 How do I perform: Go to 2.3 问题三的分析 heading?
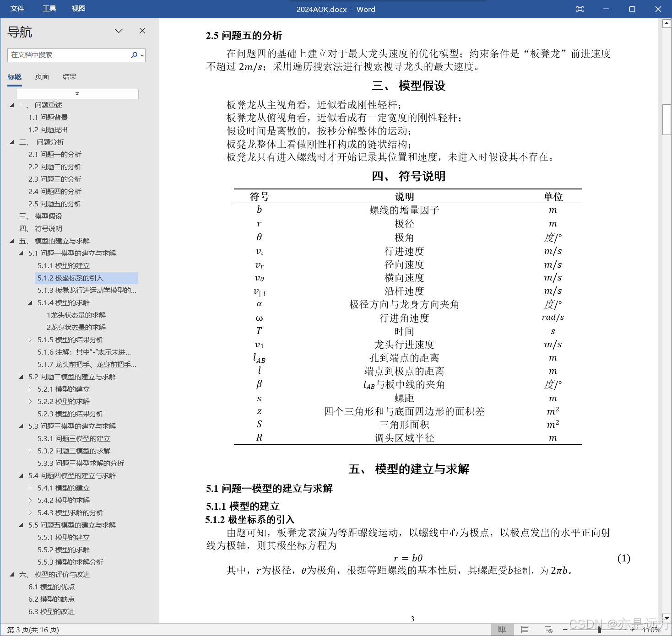click(x=55, y=179)
